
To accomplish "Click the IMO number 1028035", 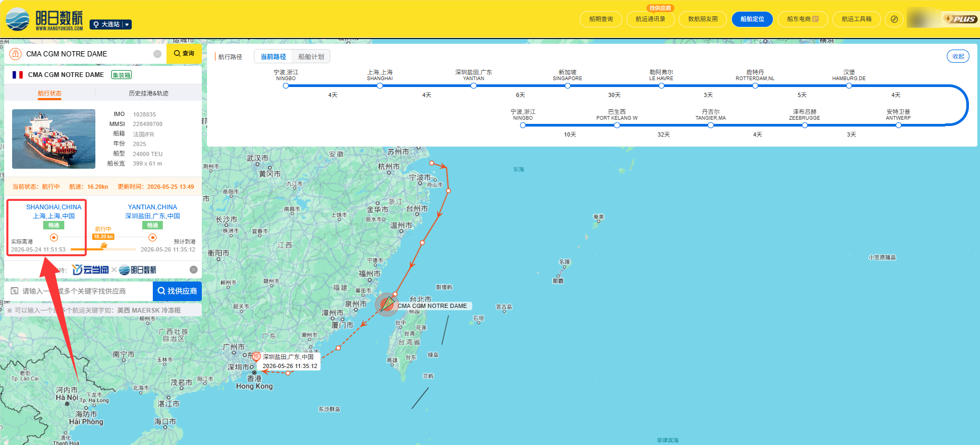I will point(144,114).
